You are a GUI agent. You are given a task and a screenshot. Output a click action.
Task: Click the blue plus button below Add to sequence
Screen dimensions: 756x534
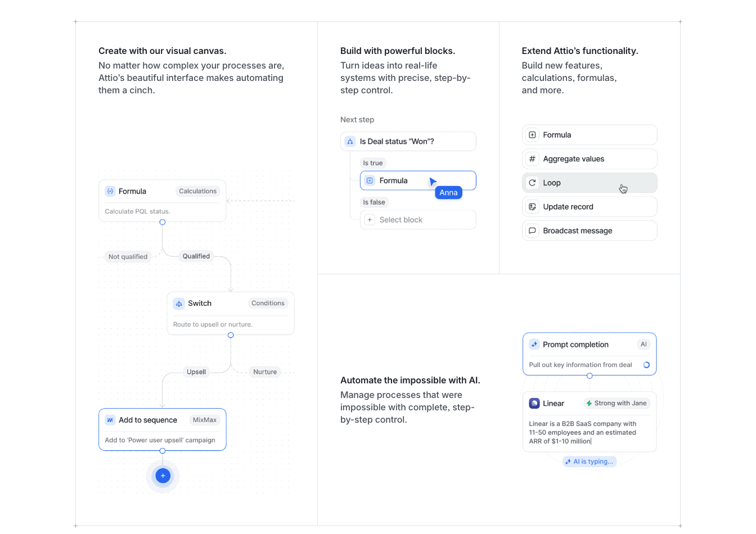pos(163,476)
